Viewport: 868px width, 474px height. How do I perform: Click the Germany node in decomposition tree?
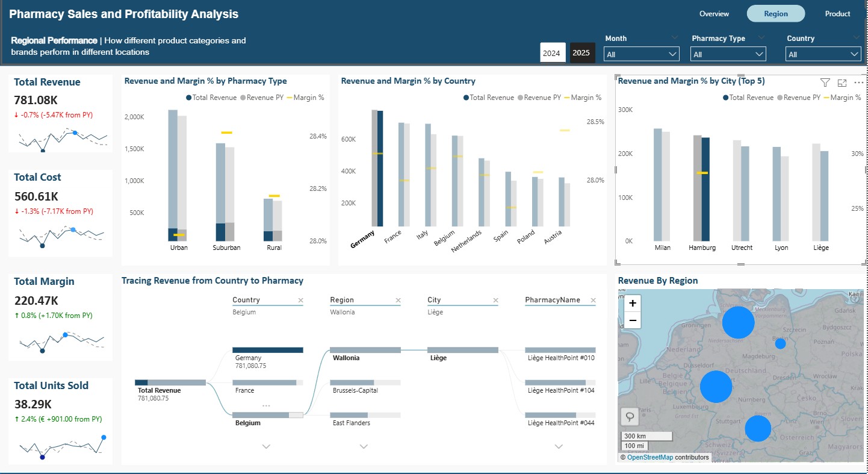tap(267, 350)
